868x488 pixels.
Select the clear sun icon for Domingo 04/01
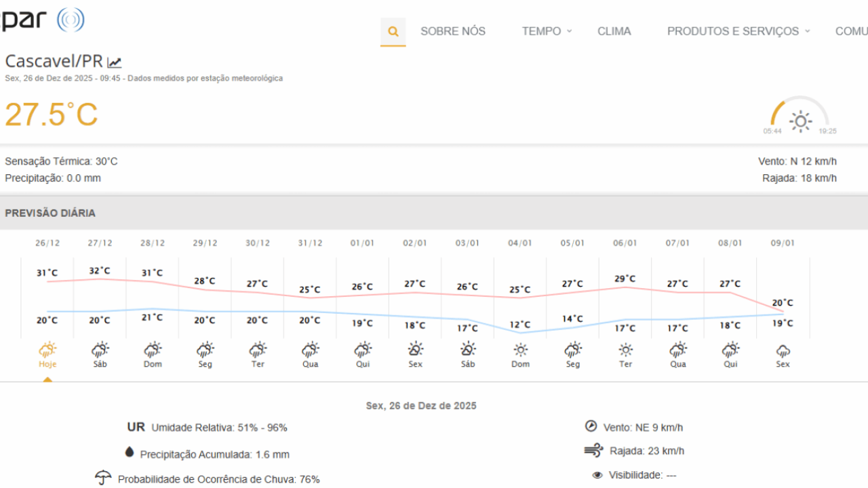(x=520, y=348)
